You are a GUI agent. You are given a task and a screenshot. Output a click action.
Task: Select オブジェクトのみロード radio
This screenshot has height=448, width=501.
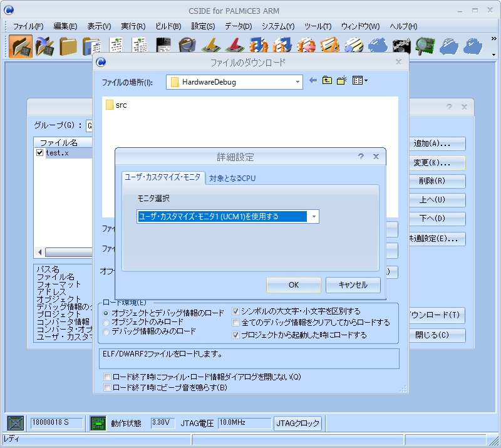[x=106, y=322]
